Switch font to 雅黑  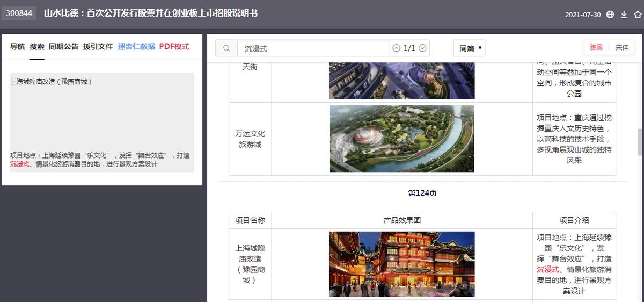[596, 47]
